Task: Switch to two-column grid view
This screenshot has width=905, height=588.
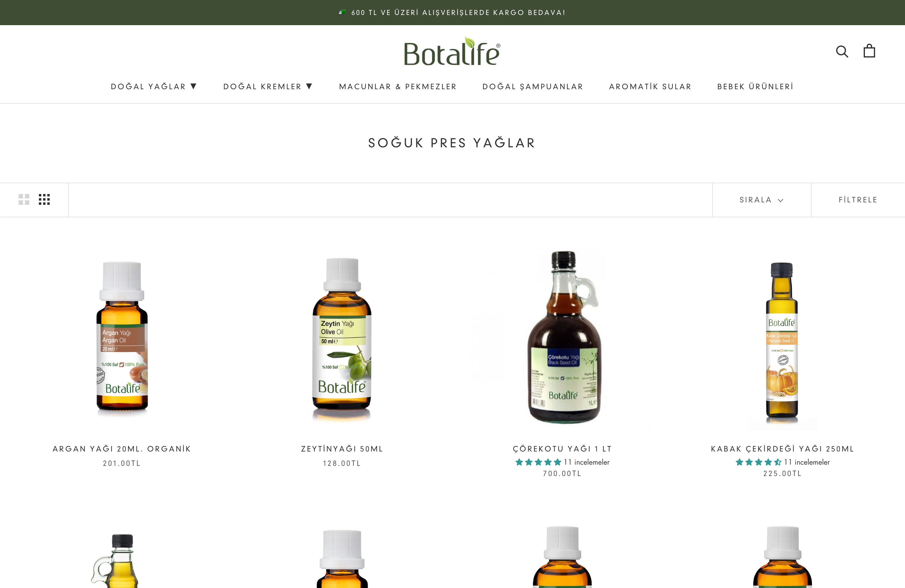Action: click(24, 199)
